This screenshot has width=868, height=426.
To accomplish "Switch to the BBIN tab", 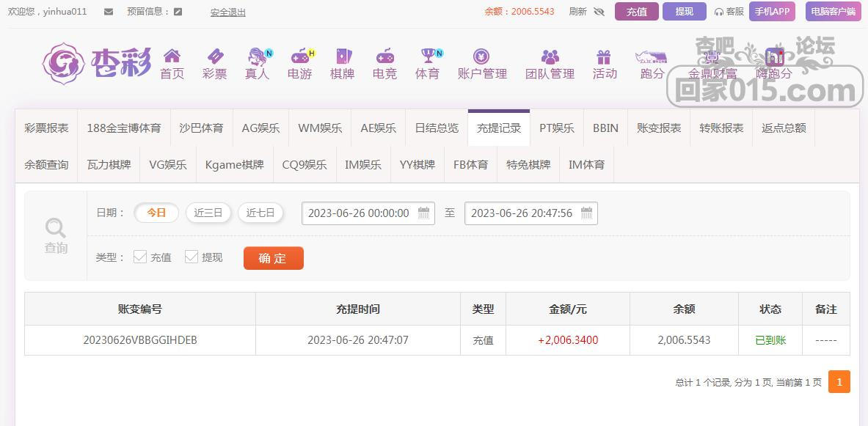I will coord(605,128).
